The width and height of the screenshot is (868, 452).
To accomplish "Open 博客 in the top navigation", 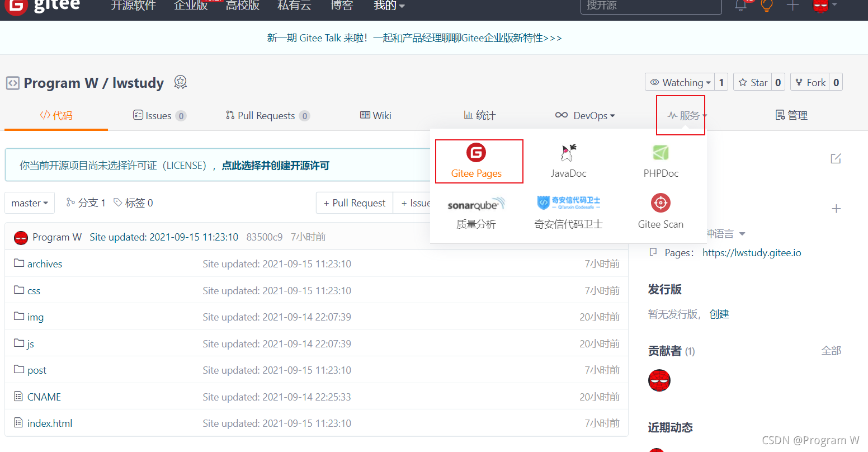I will (342, 6).
